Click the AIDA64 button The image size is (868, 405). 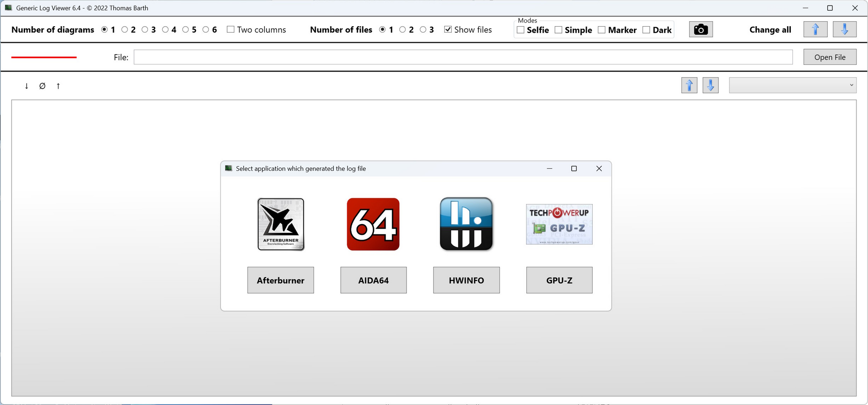tap(373, 280)
